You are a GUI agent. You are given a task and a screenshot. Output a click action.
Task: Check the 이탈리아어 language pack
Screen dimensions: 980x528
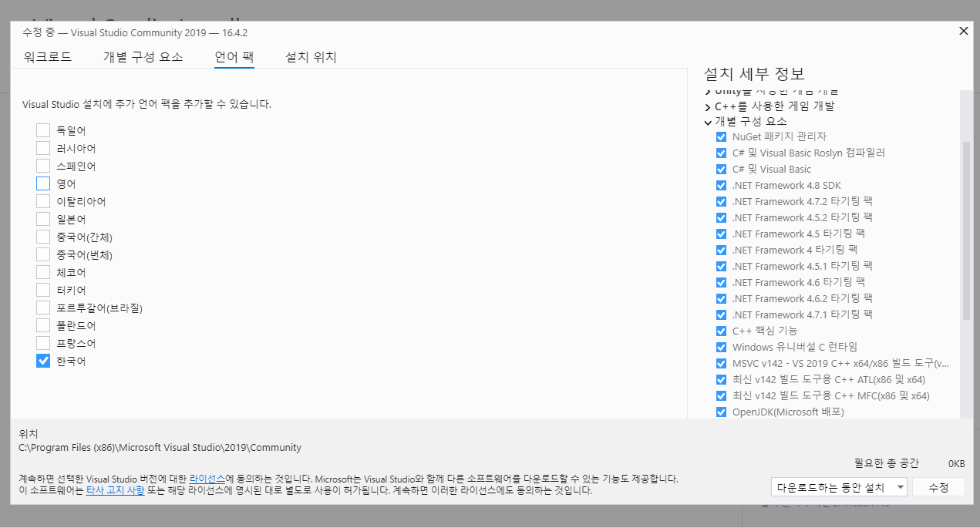tap(43, 201)
